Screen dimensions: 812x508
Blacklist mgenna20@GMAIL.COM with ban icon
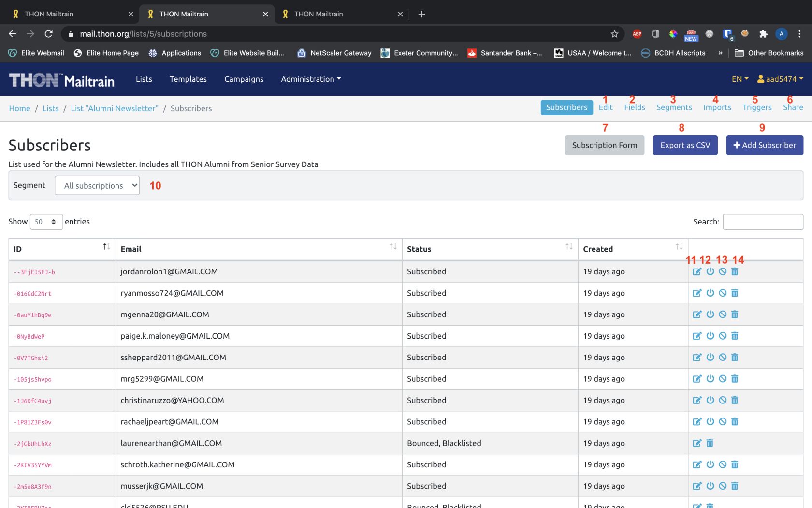coord(723,314)
